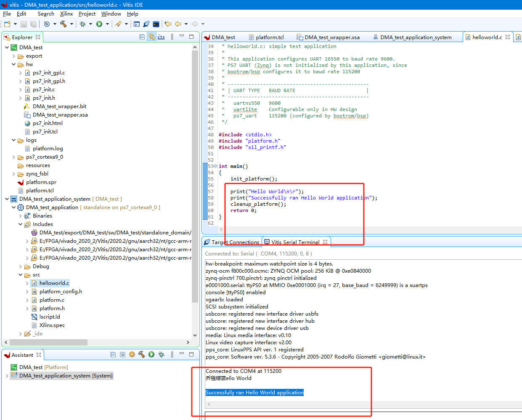522x420 pixels.
Task: Open the Run launch dropdown arrow
Action: click(x=107, y=24)
